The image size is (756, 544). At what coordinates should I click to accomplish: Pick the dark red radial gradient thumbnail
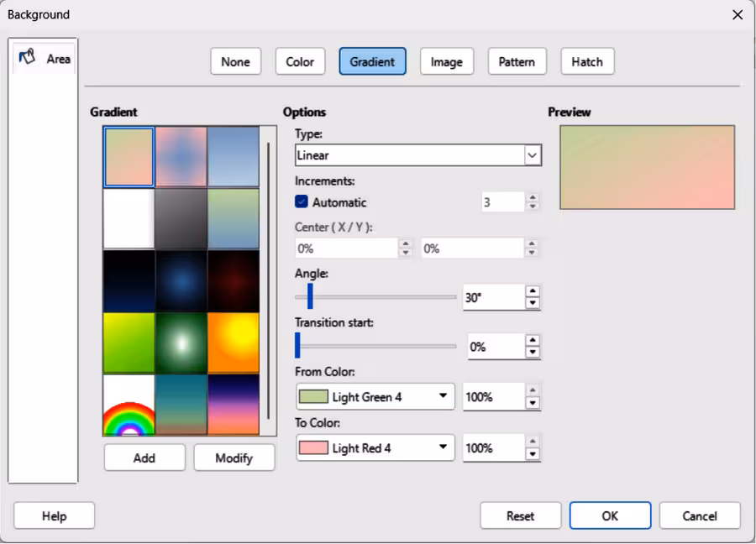point(234,280)
